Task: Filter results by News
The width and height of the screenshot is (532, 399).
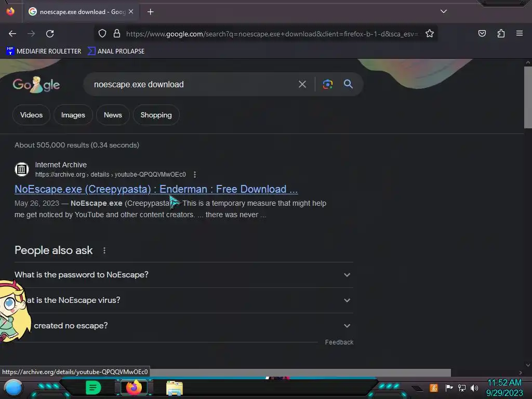Action: click(113, 115)
